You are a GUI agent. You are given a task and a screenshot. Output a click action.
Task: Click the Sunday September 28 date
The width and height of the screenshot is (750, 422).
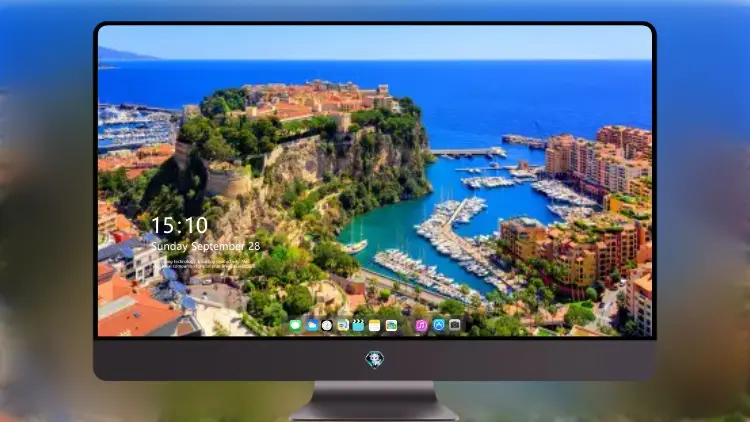point(206,246)
